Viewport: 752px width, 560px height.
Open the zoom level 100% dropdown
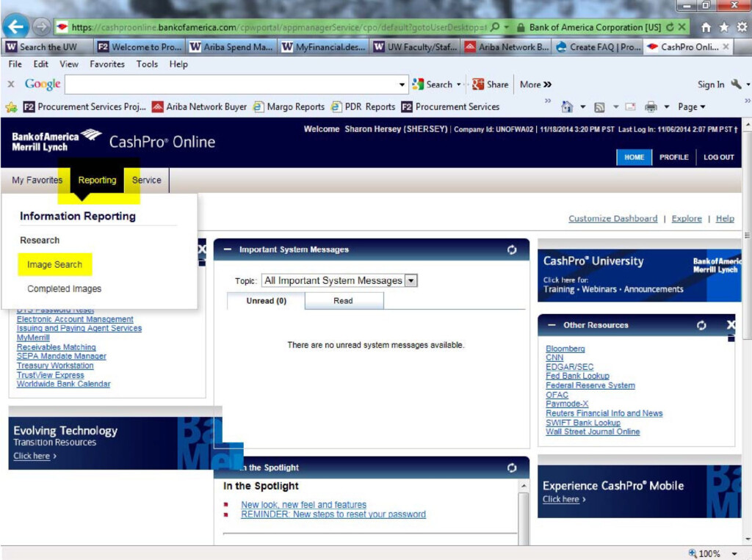coord(734,554)
